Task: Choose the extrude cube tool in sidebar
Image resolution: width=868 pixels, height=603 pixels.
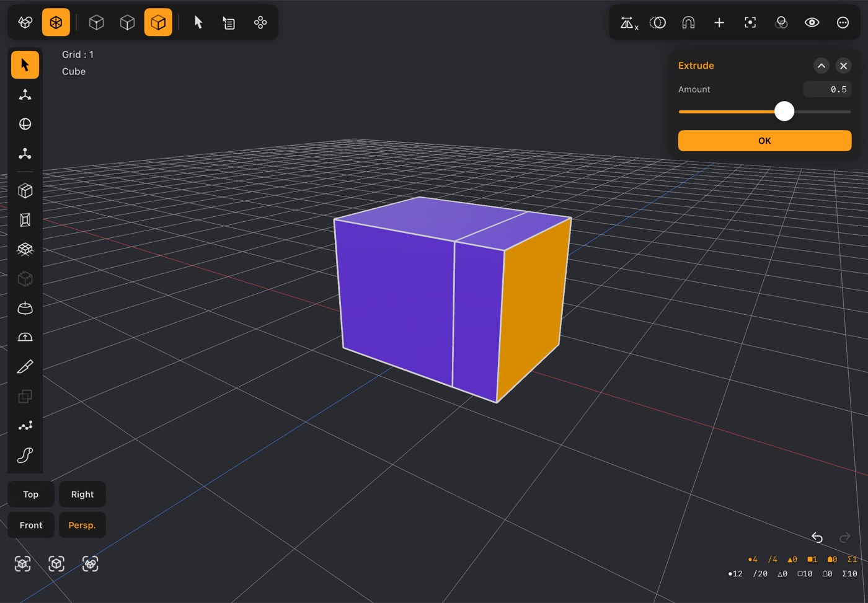Action: click(x=25, y=191)
